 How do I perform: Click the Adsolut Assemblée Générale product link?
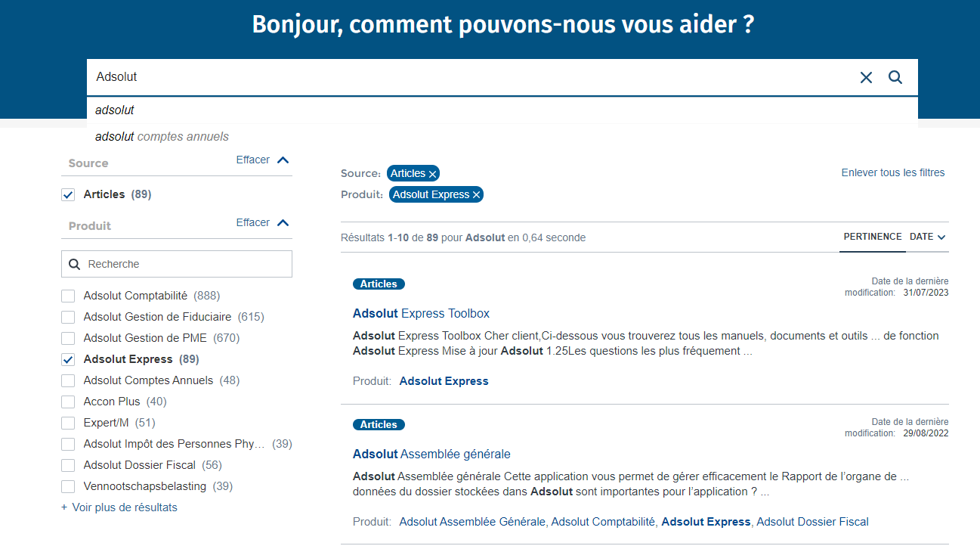pos(474,522)
